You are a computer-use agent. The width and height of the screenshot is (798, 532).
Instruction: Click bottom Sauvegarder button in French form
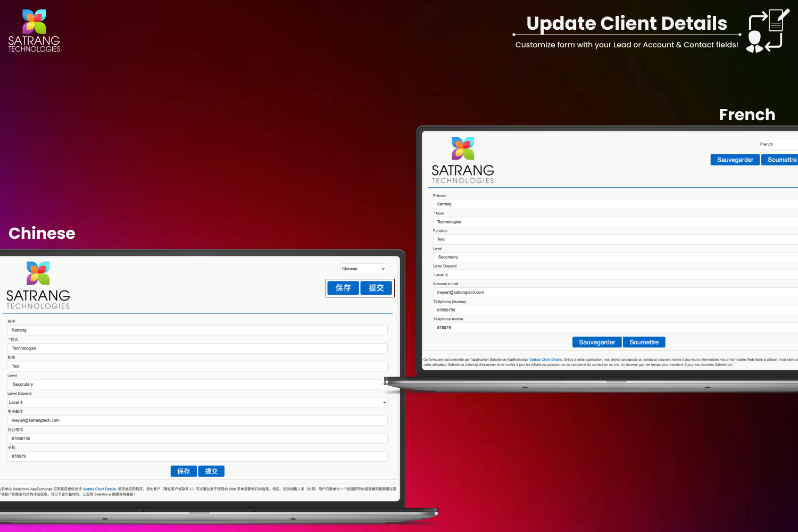597,342
